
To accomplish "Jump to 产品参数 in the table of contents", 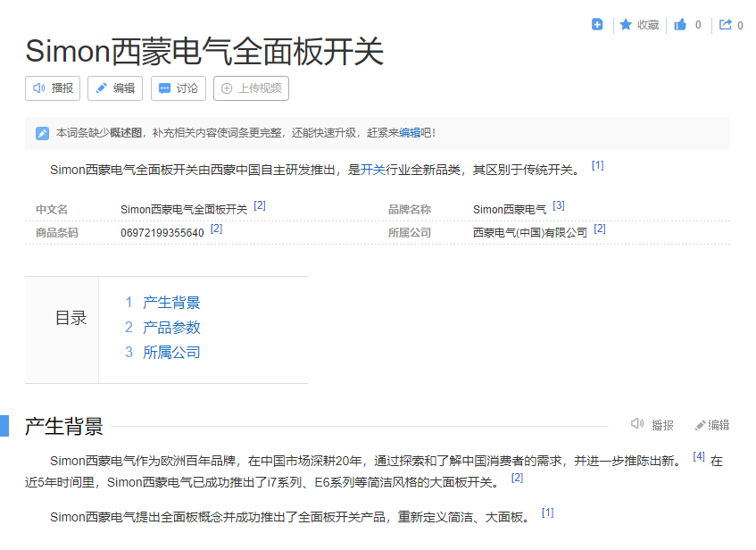I will (x=171, y=328).
